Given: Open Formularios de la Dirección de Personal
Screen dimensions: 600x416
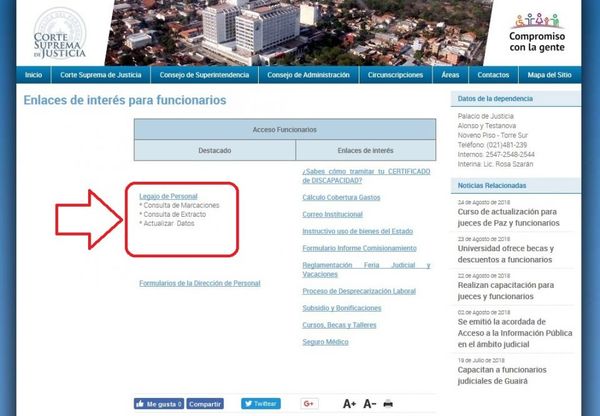Looking at the screenshot, I should [x=199, y=283].
